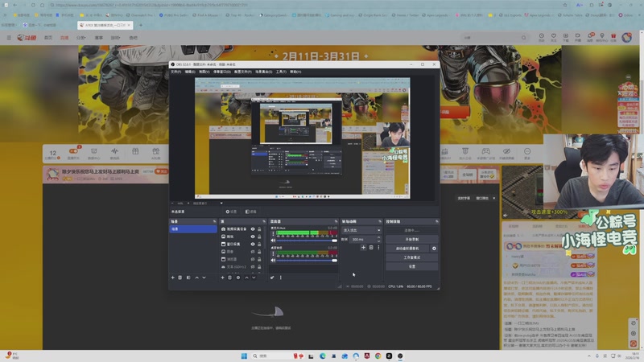Expand the 分类 dropdown in Douyu nav
644x362 pixels.
(x=81, y=38)
